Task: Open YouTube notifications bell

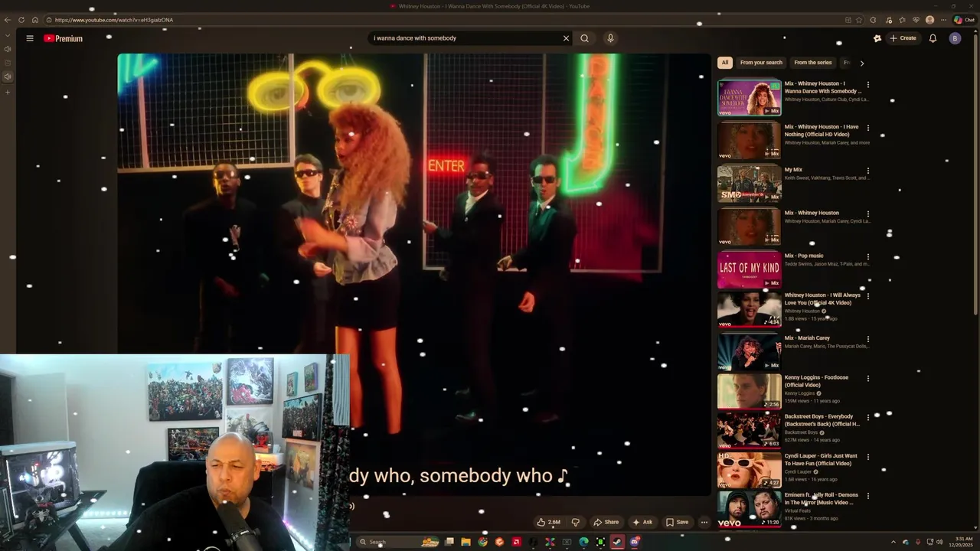Action: pos(933,38)
